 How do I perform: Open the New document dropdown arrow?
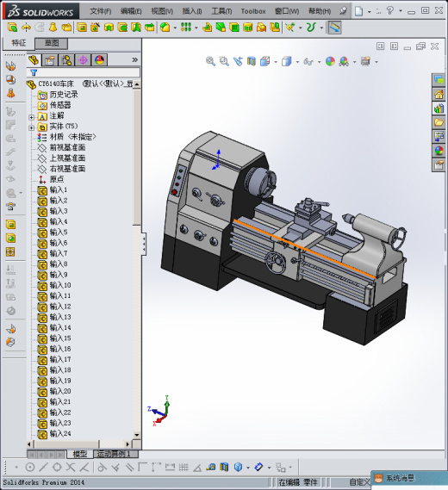[370, 12]
